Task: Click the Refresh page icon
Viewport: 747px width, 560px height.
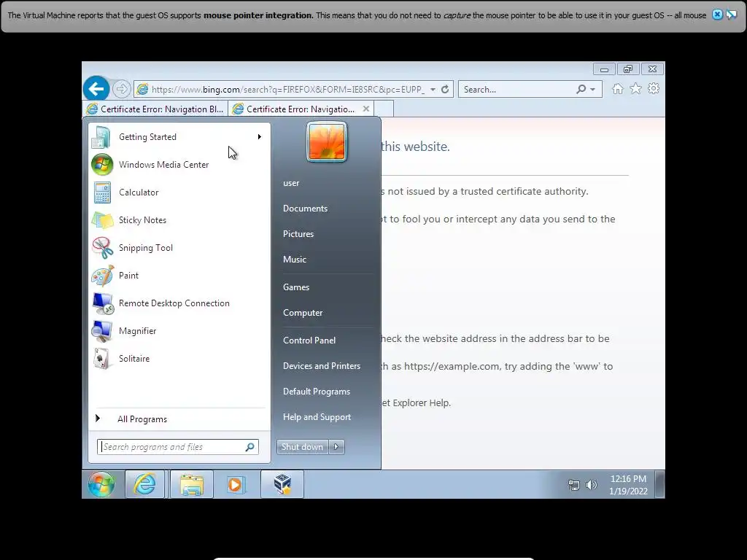Action: pyautogui.click(x=445, y=90)
